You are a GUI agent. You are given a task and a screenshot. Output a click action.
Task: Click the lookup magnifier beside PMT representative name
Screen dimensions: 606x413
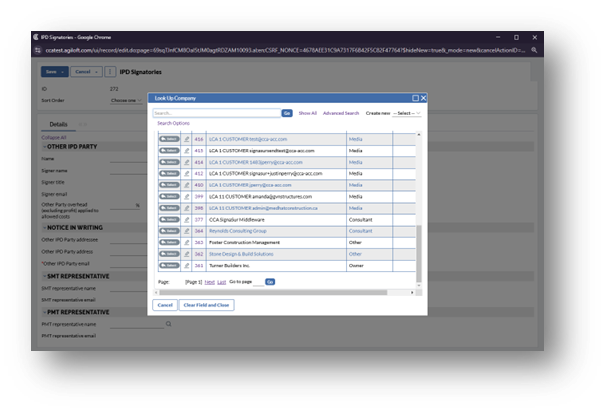[139, 324]
